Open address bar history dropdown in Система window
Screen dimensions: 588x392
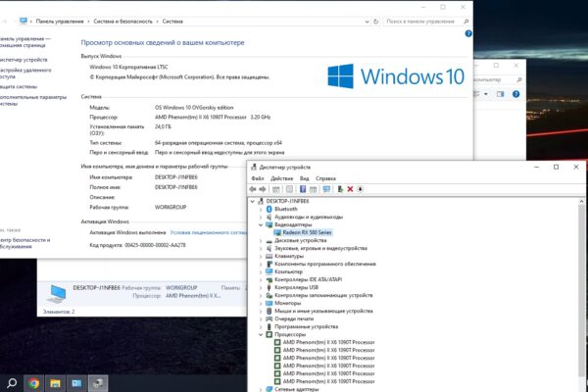(367, 22)
